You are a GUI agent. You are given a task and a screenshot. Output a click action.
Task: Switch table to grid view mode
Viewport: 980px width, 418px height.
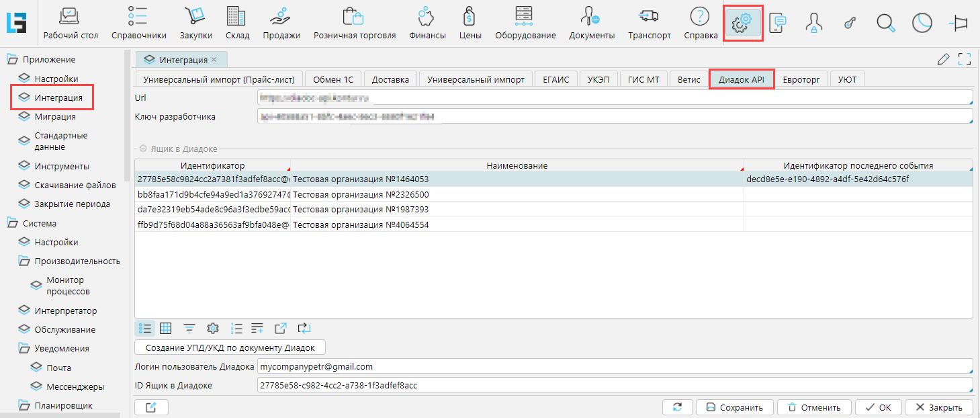coord(166,329)
